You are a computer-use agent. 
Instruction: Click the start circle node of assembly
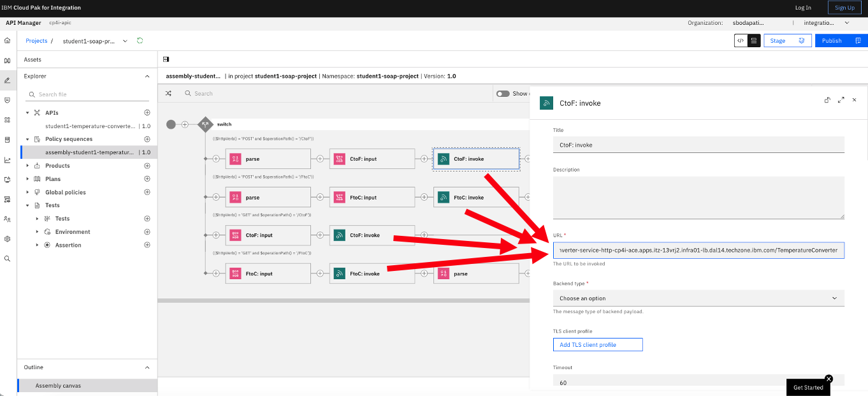click(x=171, y=124)
